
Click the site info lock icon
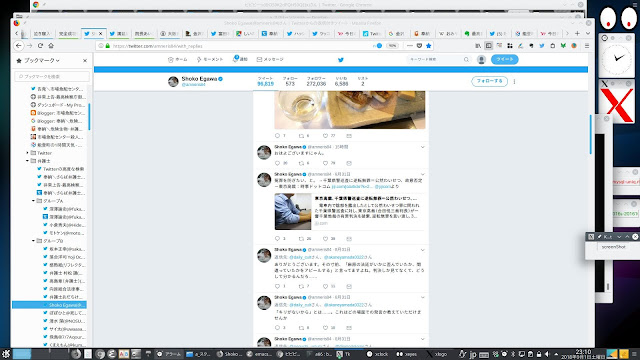[108, 46]
